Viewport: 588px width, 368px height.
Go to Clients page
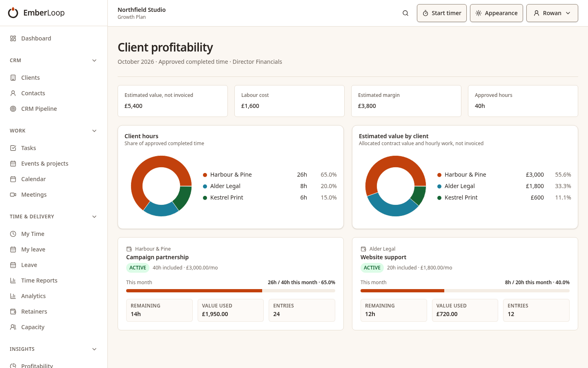tap(53, 78)
